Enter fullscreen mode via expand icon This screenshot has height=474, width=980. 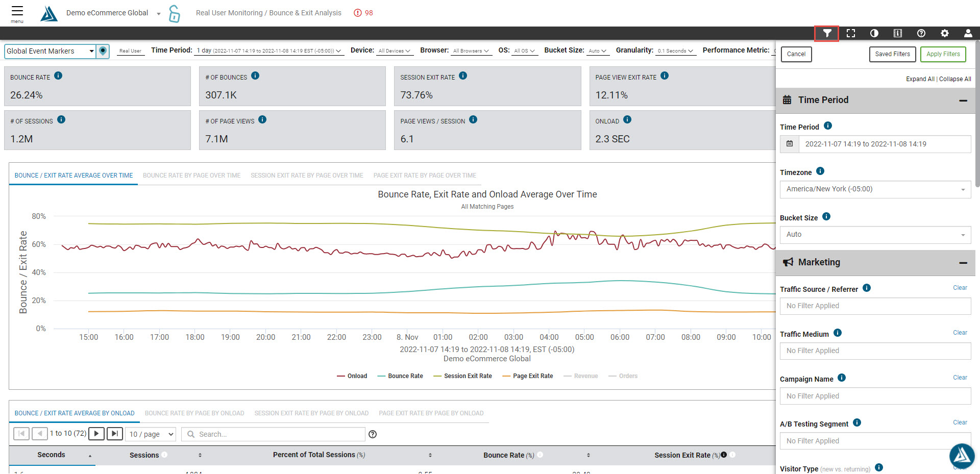click(x=850, y=33)
